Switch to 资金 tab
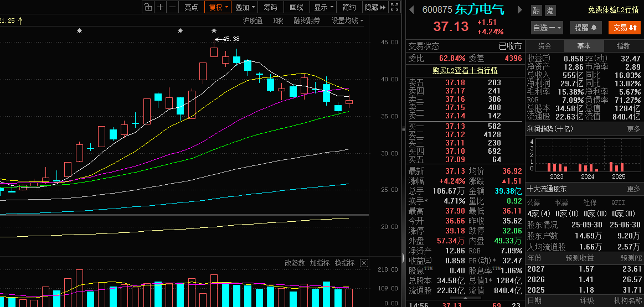 (x=545, y=46)
